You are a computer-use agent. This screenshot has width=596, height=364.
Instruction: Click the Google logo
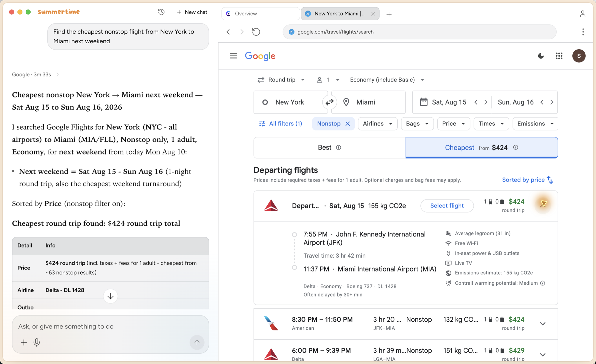point(260,56)
